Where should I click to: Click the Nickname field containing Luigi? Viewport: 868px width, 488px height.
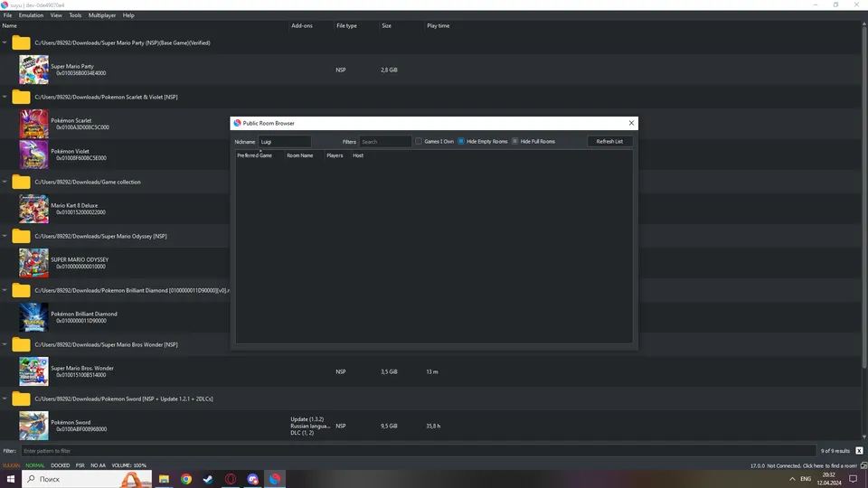click(x=285, y=142)
